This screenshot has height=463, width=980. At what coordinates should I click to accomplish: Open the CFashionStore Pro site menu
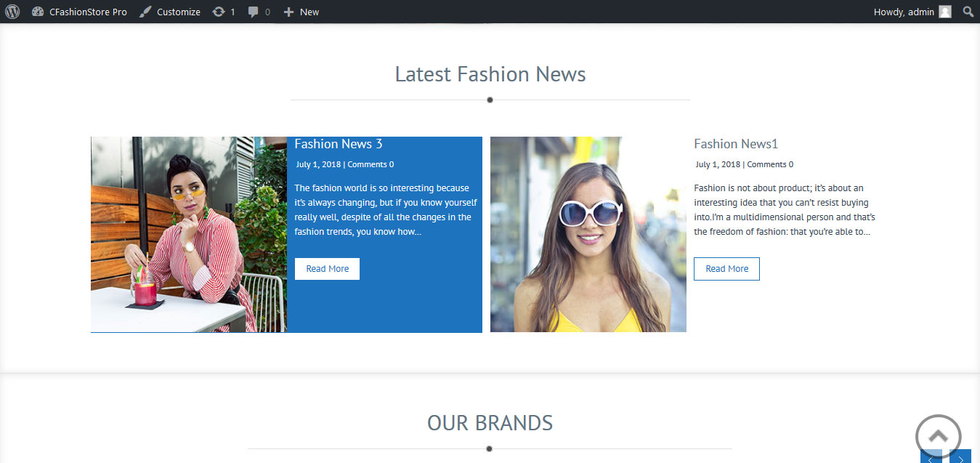(80, 12)
